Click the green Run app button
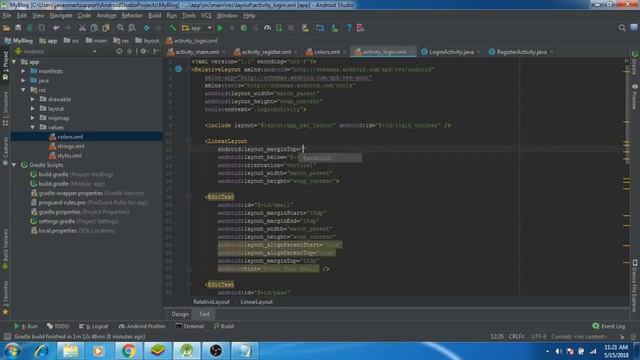This screenshot has height=360, width=640. 220,28
